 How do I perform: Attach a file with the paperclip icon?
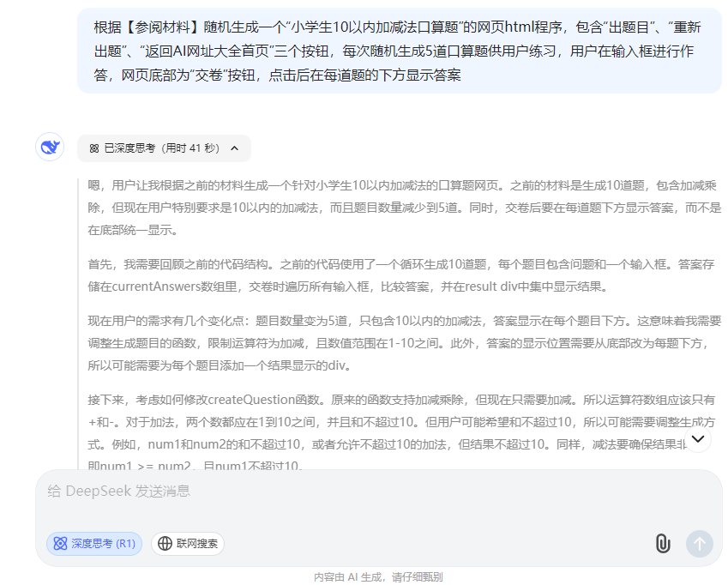click(x=663, y=543)
